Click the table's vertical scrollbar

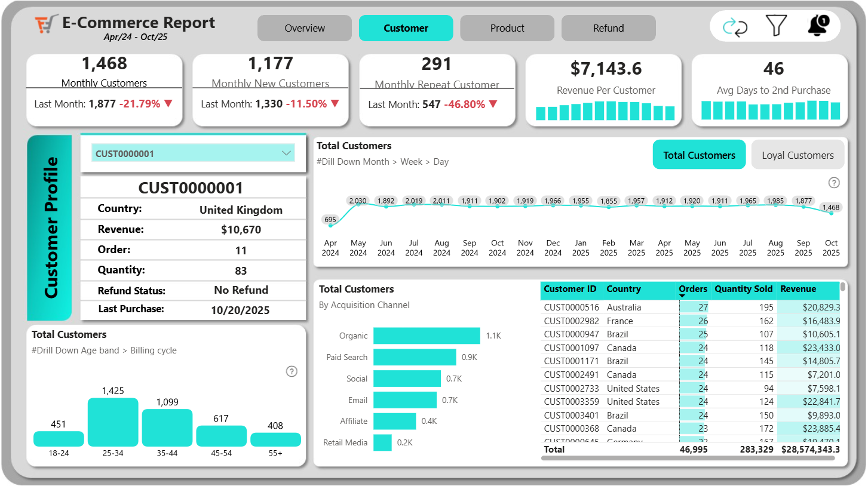click(x=844, y=287)
